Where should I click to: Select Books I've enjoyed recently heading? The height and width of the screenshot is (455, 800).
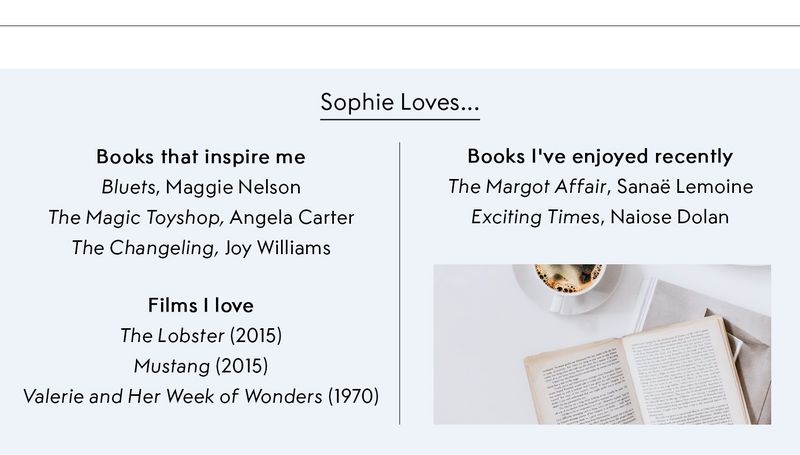601,157
